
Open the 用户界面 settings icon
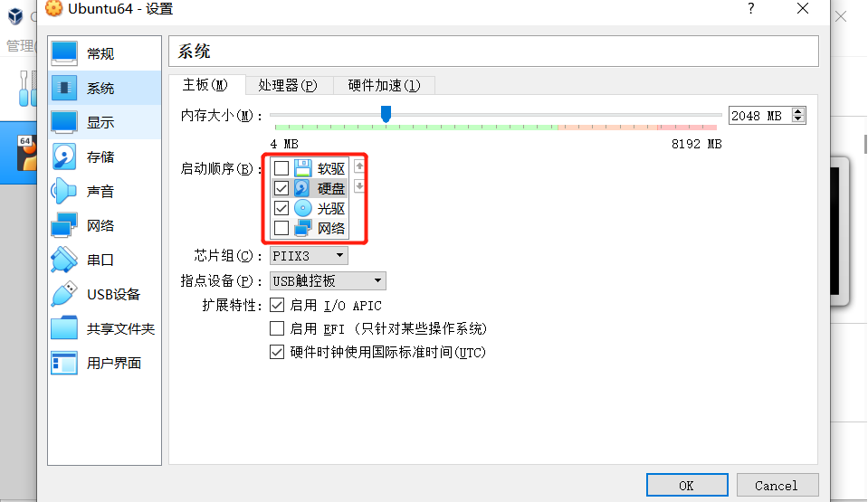[64, 363]
